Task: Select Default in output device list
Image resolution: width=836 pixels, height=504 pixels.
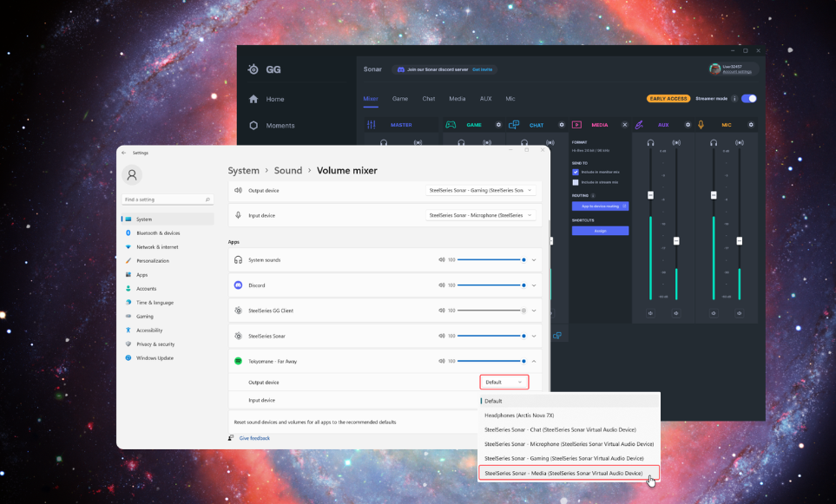Action: pos(569,401)
